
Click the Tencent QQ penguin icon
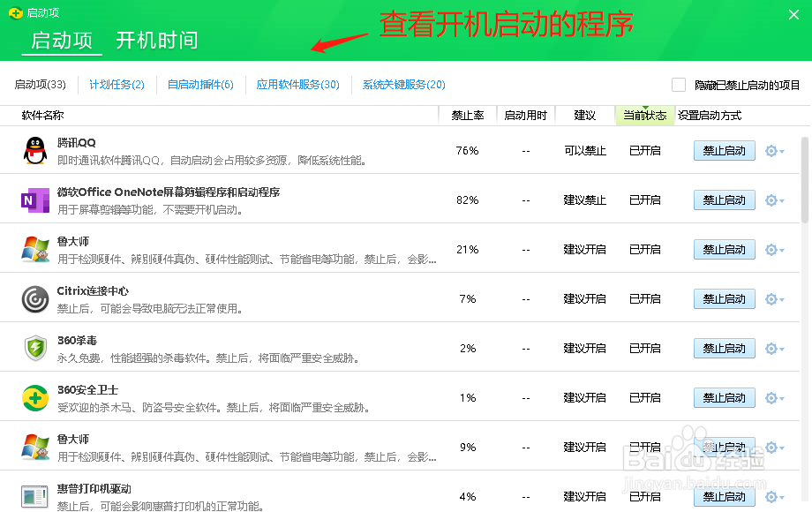tap(35, 151)
